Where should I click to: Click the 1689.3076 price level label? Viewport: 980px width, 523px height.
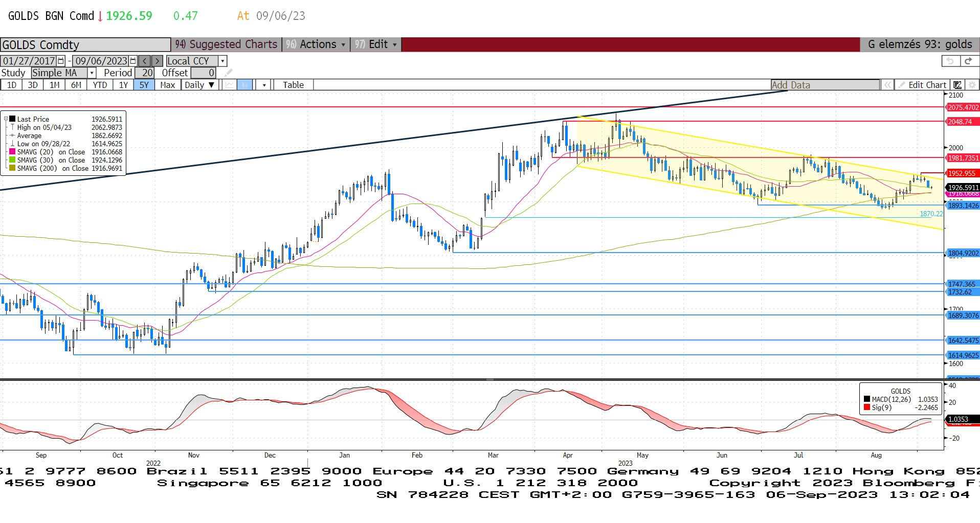(963, 315)
